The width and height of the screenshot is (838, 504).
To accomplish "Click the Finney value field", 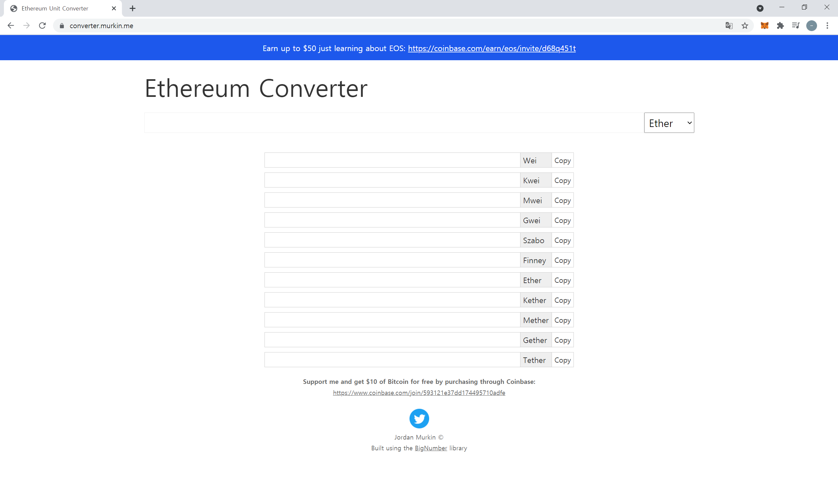I will click(x=392, y=260).
